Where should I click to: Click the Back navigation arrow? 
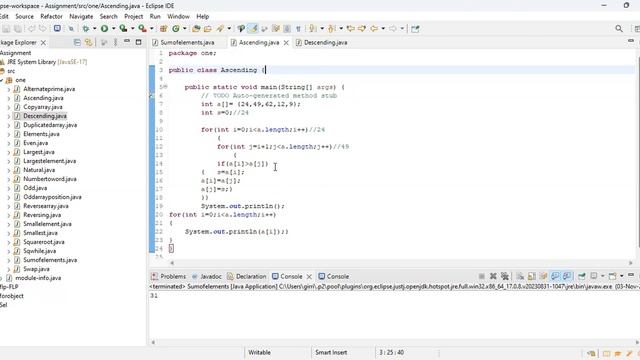373,29
